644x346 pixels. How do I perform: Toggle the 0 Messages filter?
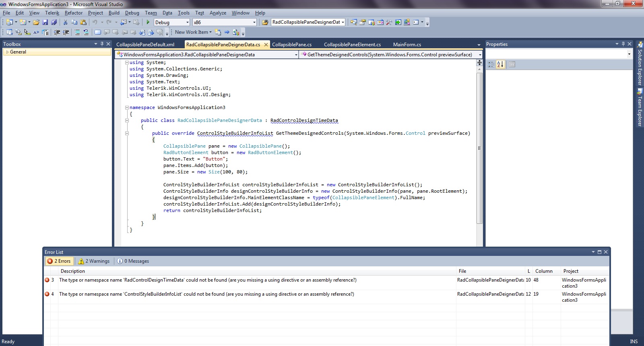[x=133, y=261]
